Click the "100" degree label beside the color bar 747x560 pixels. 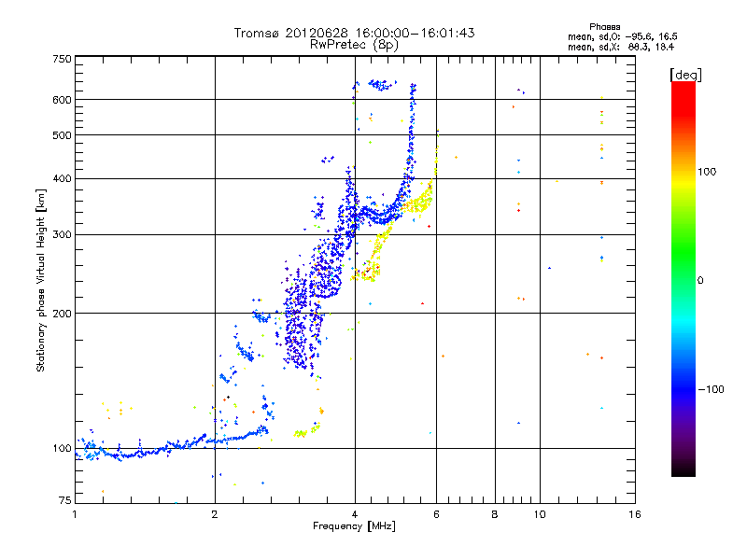tap(707, 172)
